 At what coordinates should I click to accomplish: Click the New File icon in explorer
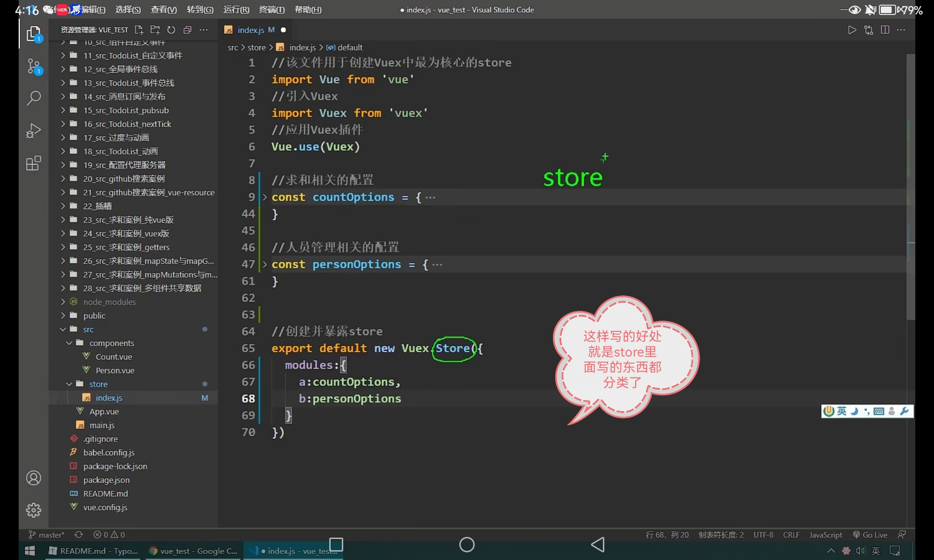point(139,30)
